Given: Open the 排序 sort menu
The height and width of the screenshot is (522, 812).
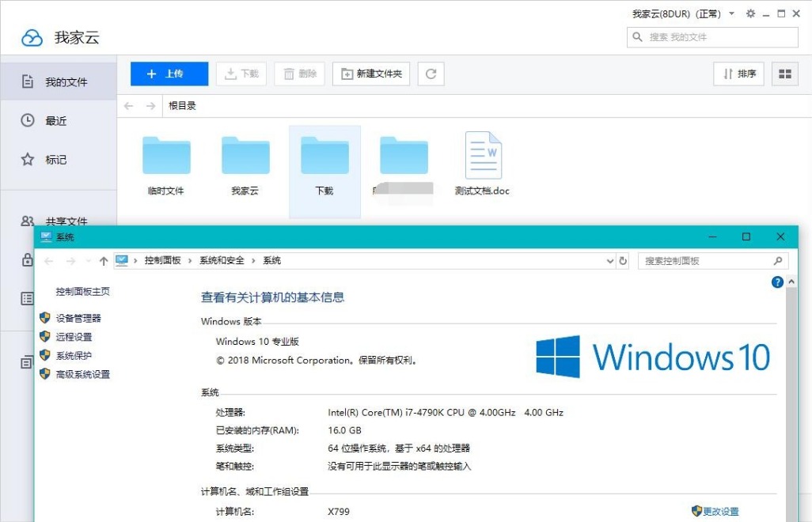Looking at the screenshot, I should pyautogui.click(x=739, y=74).
